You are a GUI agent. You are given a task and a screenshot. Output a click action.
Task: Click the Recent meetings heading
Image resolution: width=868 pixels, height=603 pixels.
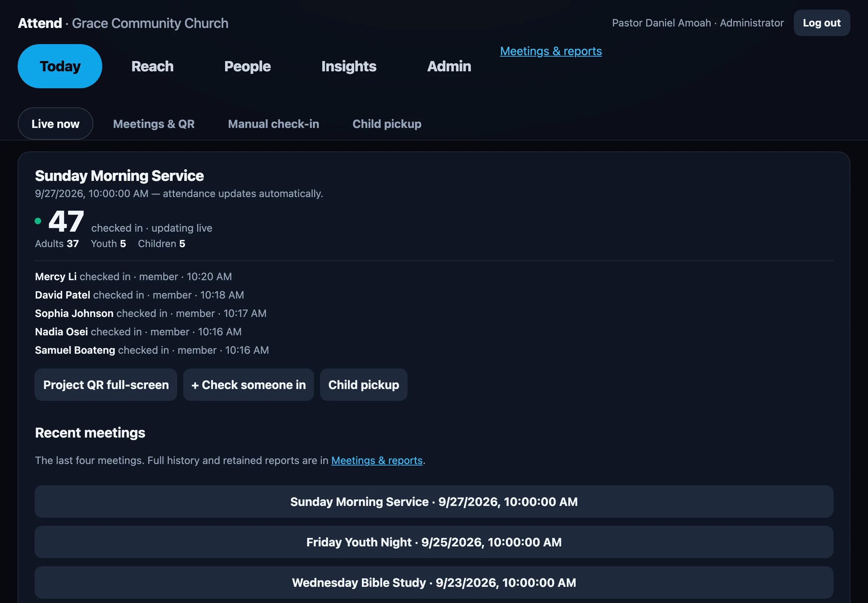[x=90, y=433]
